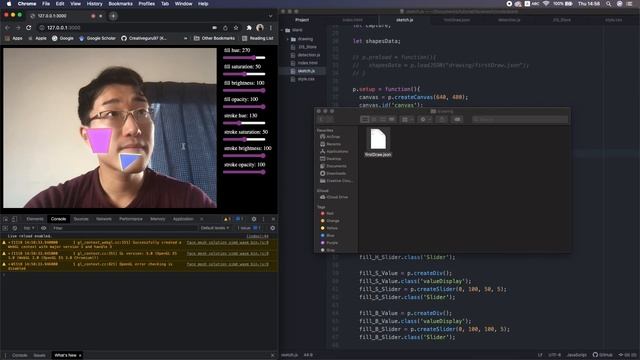Open console settings gear

273,228
